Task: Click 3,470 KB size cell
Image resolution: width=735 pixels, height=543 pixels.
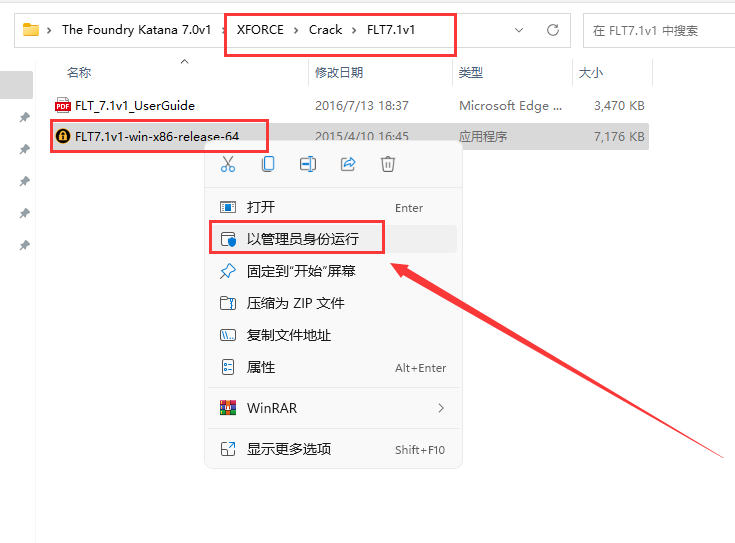Action: point(619,106)
